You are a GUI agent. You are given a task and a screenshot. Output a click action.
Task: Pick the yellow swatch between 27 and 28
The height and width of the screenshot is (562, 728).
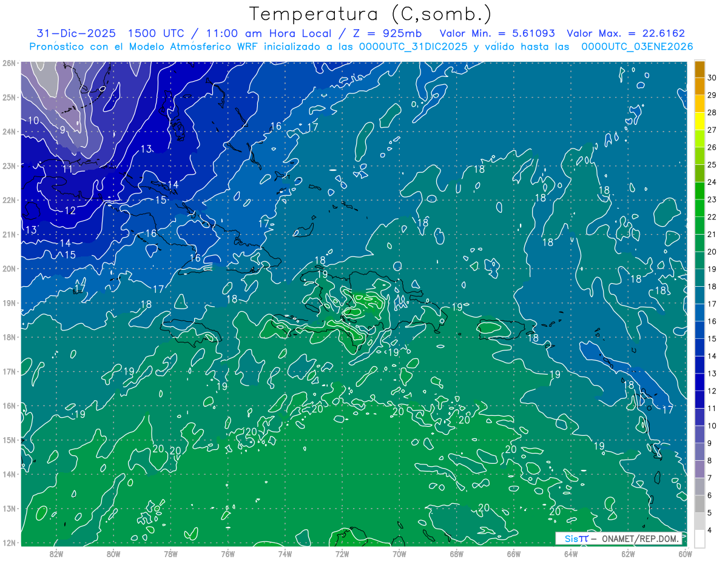[699, 121]
